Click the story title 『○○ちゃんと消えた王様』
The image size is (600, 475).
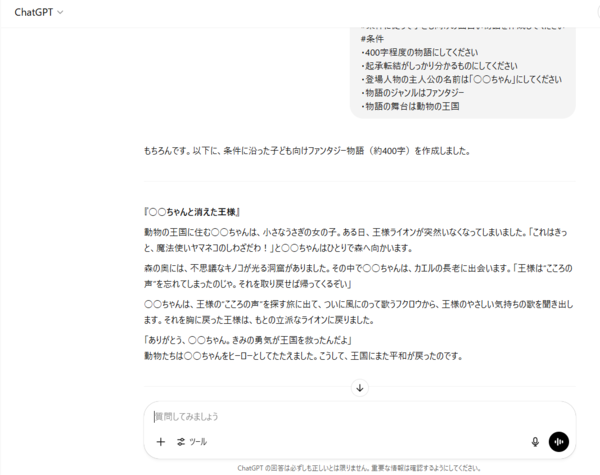192,212
